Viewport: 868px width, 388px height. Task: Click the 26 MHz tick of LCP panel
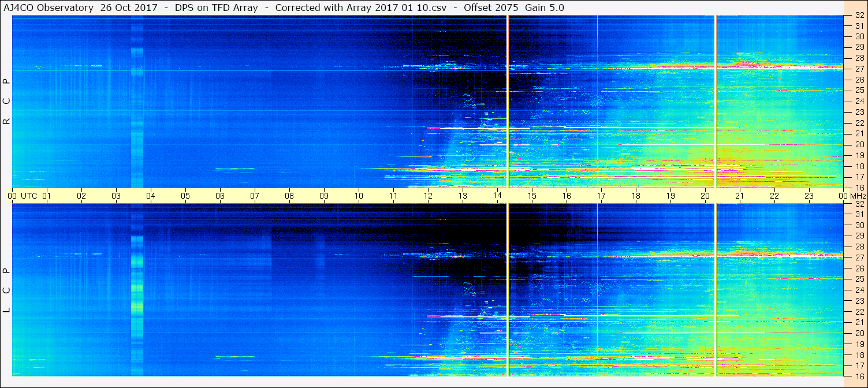coord(859,268)
